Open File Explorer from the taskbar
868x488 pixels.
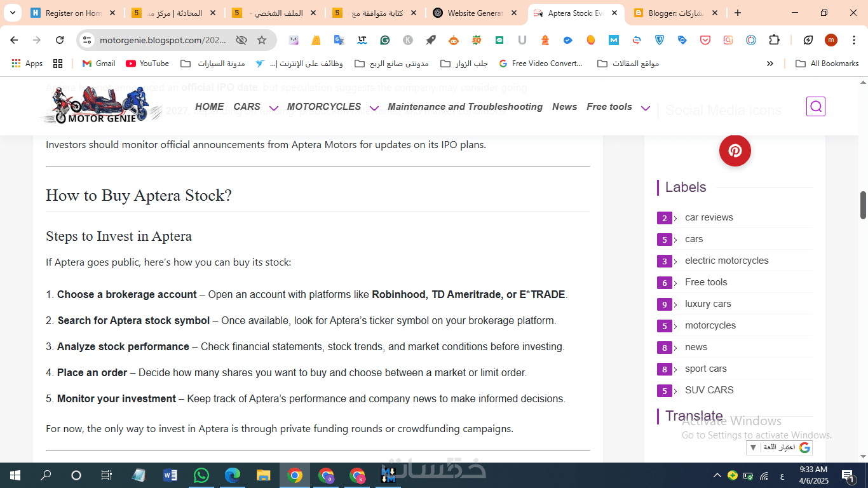pos(263,475)
